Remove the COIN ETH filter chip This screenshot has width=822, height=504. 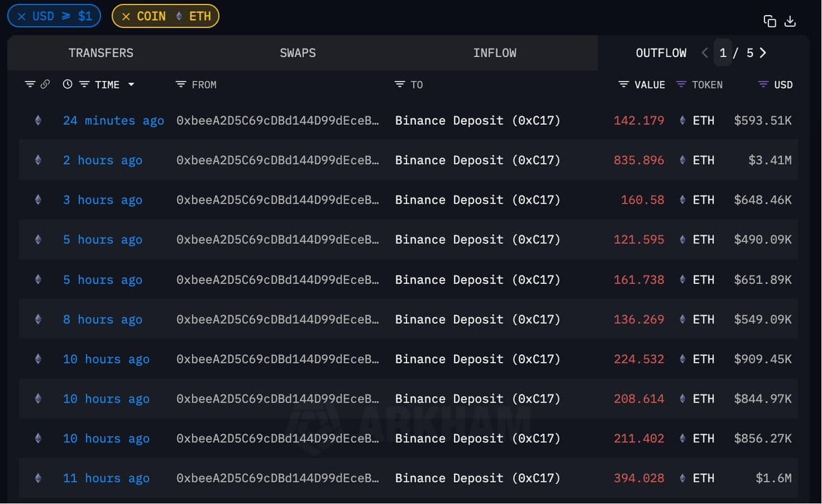tap(126, 16)
